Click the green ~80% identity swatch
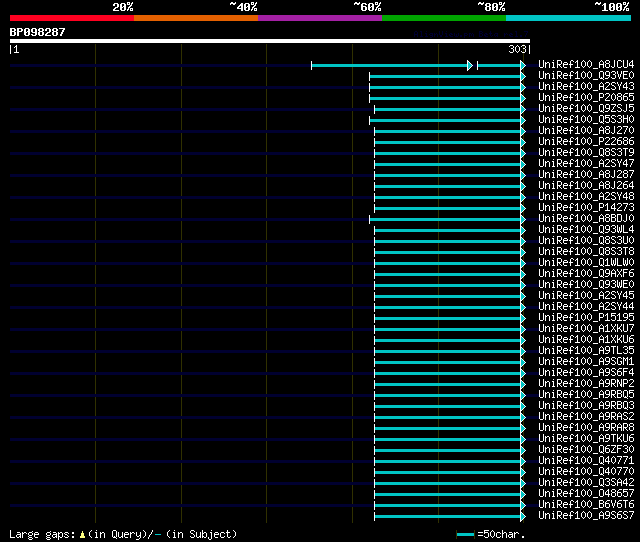 pyautogui.click(x=444, y=18)
